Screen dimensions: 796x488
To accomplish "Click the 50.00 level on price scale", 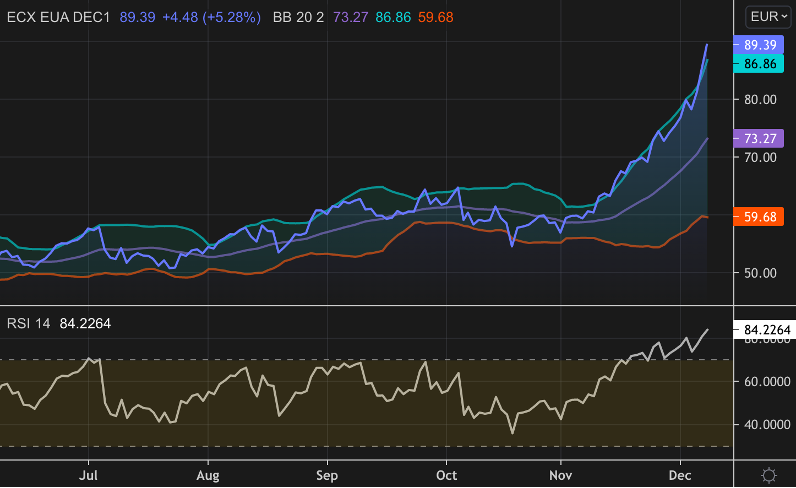I will [761, 273].
